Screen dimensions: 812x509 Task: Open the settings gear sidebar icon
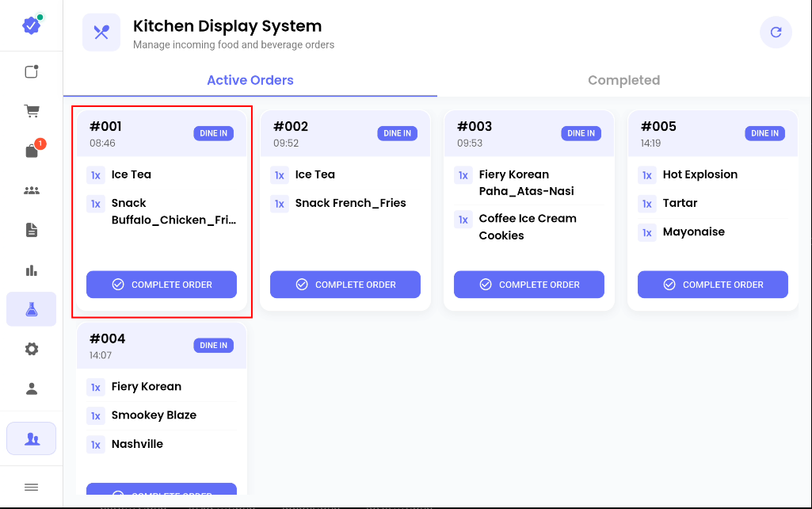tap(32, 349)
